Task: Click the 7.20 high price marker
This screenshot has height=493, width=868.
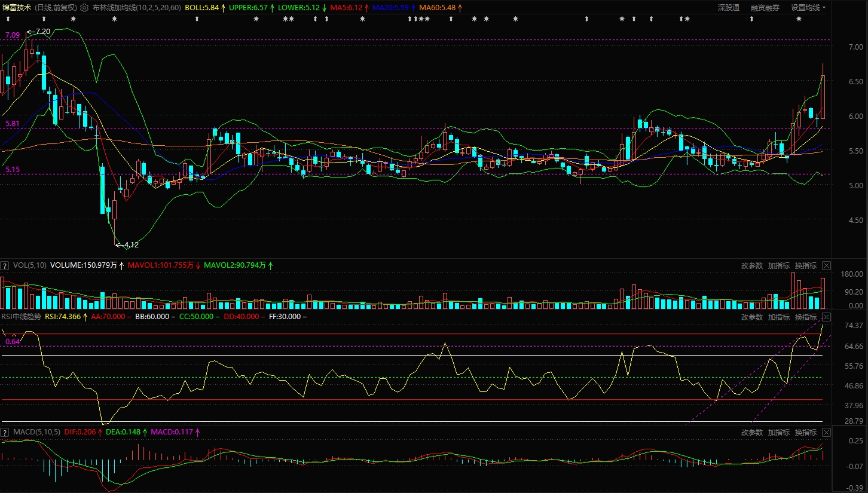Action: 42,31
